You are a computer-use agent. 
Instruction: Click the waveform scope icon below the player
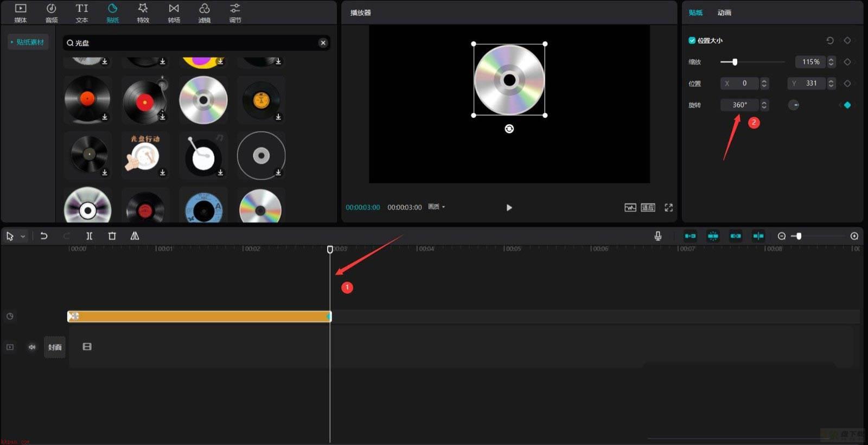click(630, 207)
